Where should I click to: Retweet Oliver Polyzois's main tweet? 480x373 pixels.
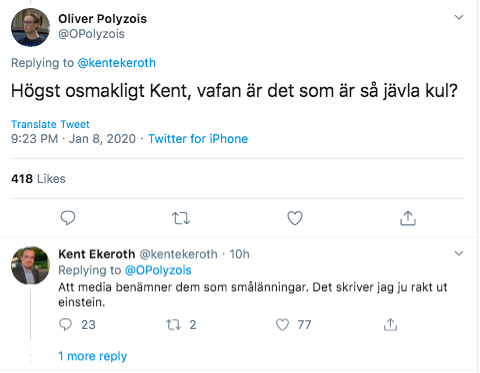[181, 218]
